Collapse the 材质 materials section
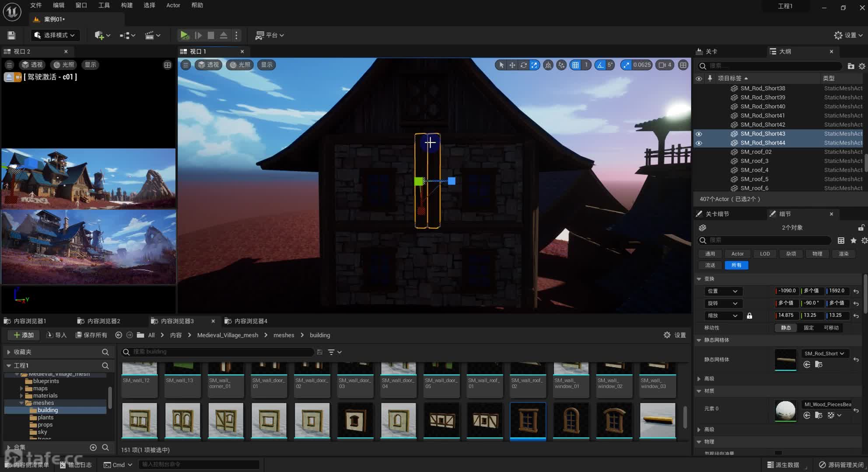 pyautogui.click(x=699, y=391)
